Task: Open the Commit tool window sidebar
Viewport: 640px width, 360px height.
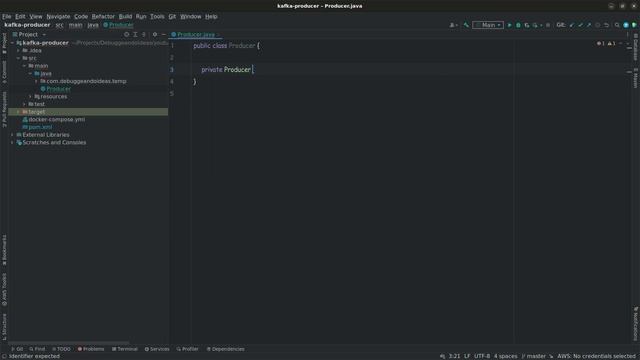Action: [x=4, y=71]
